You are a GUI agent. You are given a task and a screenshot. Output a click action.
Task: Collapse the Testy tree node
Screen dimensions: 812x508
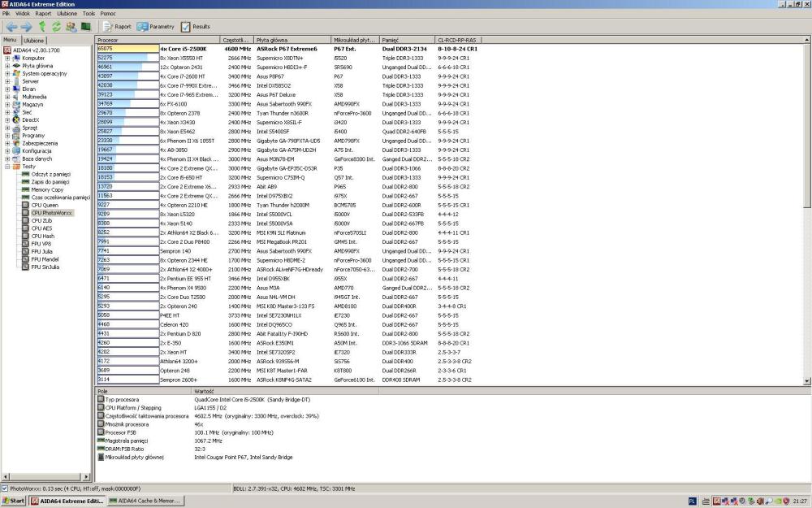pos(7,166)
